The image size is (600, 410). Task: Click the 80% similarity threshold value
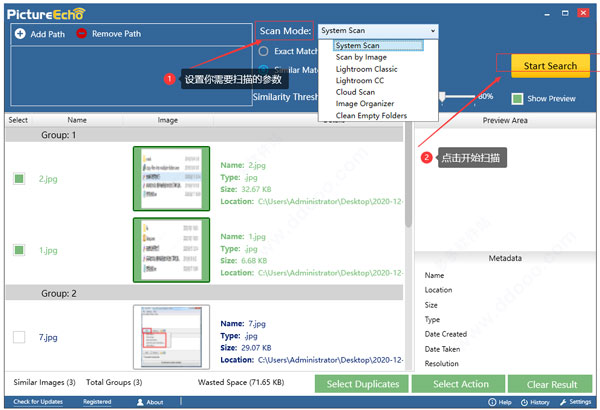tap(486, 96)
